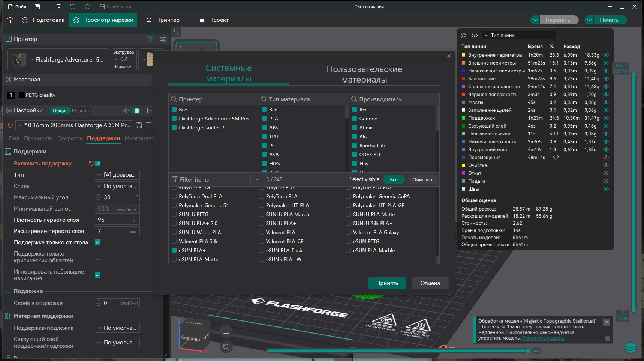The image size is (644, 361).
Task: Disable 'Поддержка только от стола' checkbox
Action: point(98,242)
